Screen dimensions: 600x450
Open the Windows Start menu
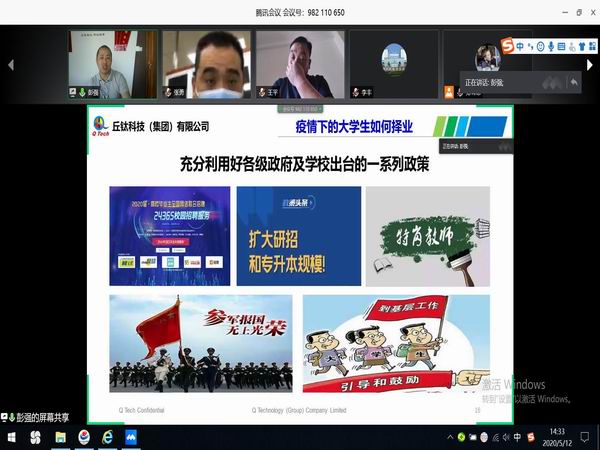coord(11,437)
